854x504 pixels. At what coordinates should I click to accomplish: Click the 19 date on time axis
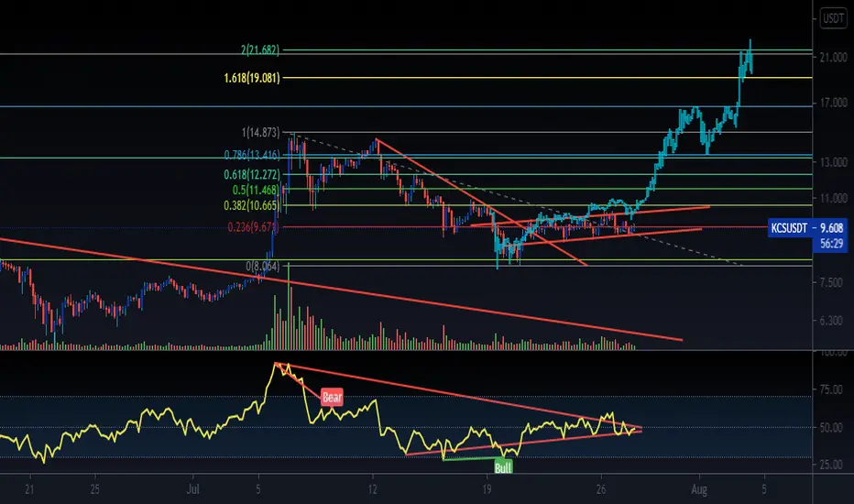point(487,488)
